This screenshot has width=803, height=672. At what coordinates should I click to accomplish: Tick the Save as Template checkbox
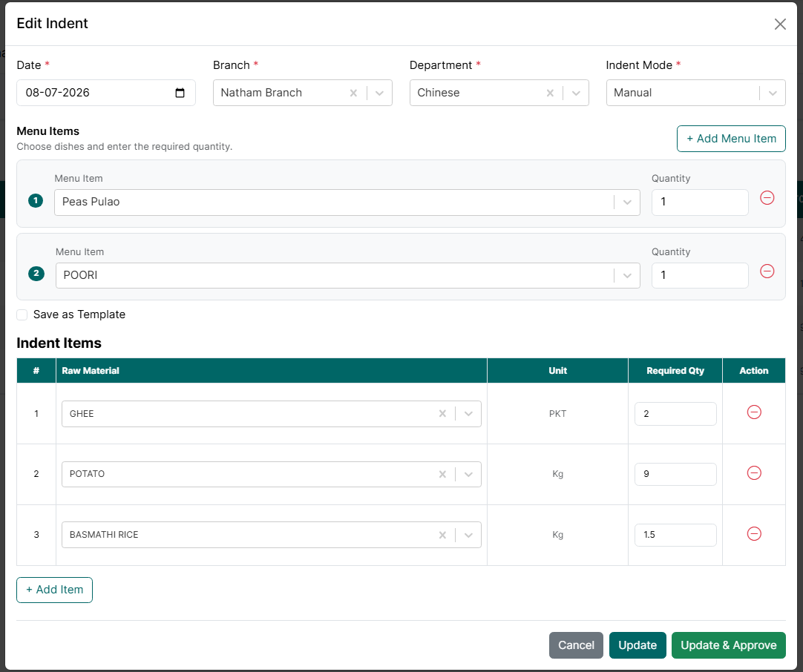[x=22, y=314]
